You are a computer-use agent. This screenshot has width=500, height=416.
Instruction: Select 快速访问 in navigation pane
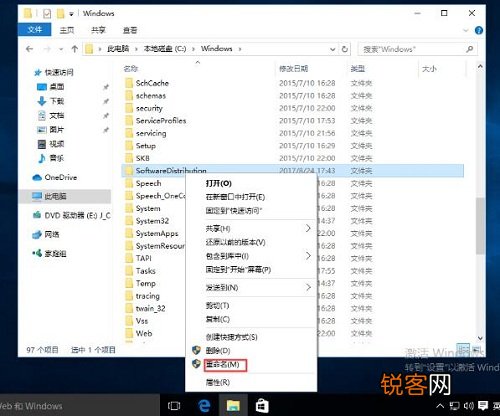pyautogui.click(x=59, y=72)
